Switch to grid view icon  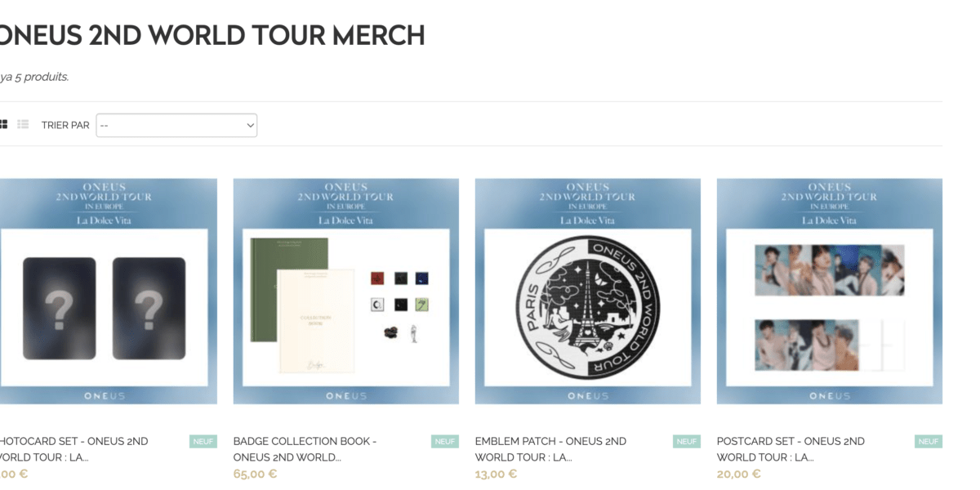pos(3,124)
